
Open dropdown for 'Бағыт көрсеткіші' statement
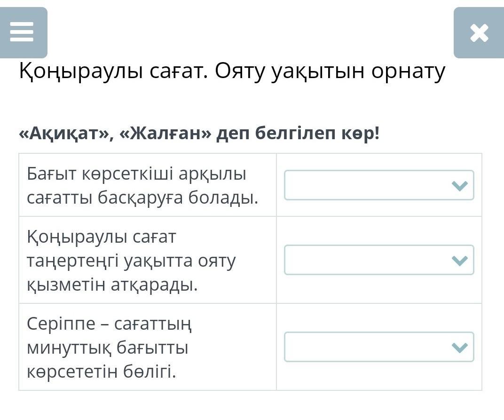pos(378,185)
